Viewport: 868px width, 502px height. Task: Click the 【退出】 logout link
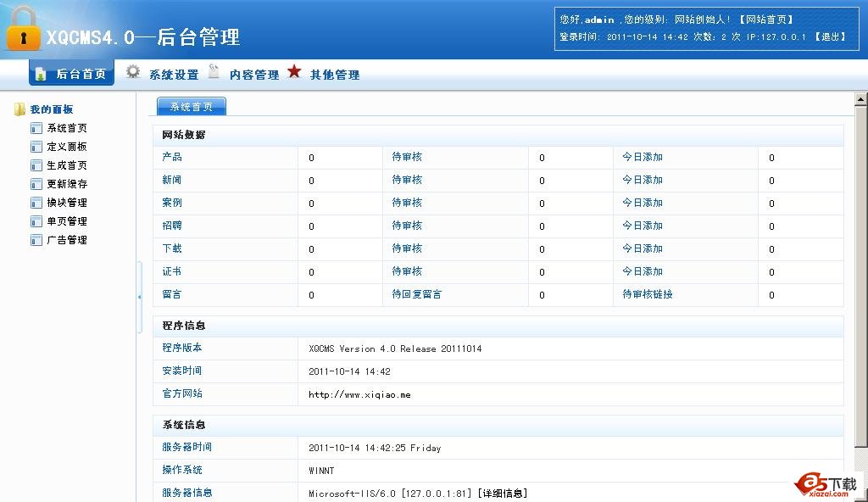pyautogui.click(x=831, y=36)
